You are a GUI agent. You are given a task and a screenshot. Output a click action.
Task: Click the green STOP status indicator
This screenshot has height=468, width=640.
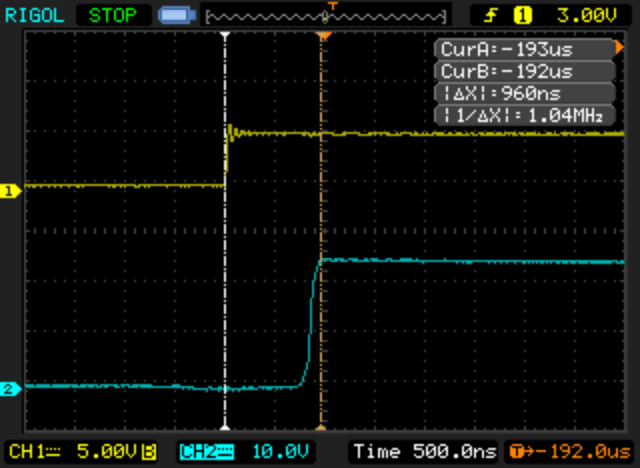113,16
